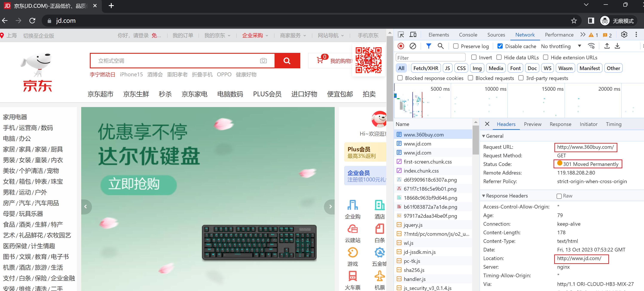The image size is (644, 291).
Task: Toggle device toolbar icon
Action: pyautogui.click(x=413, y=35)
